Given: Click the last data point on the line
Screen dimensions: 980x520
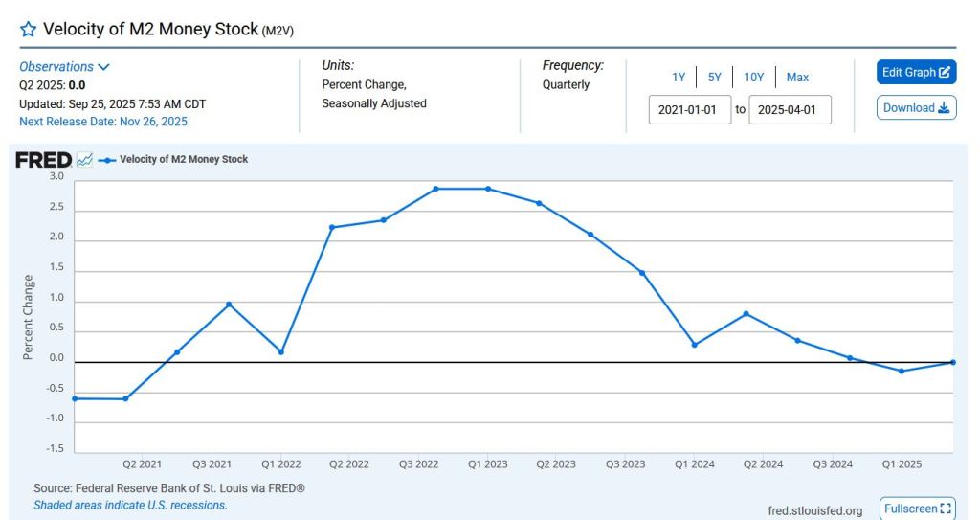Looking at the screenshot, I should pos(953,362).
